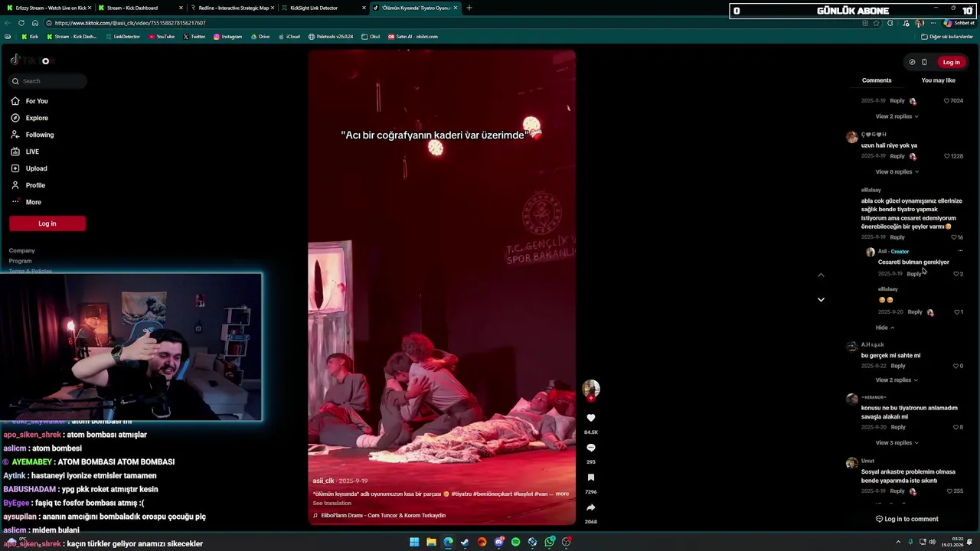Open Steam from the taskbar

(465, 542)
